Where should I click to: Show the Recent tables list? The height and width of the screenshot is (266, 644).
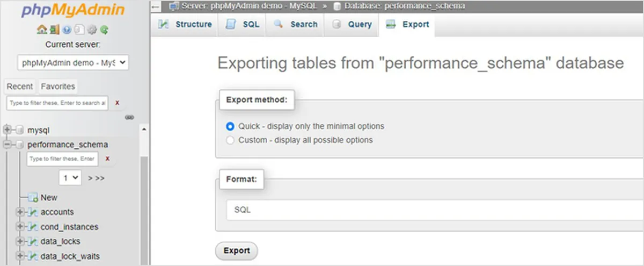[20, 86]
